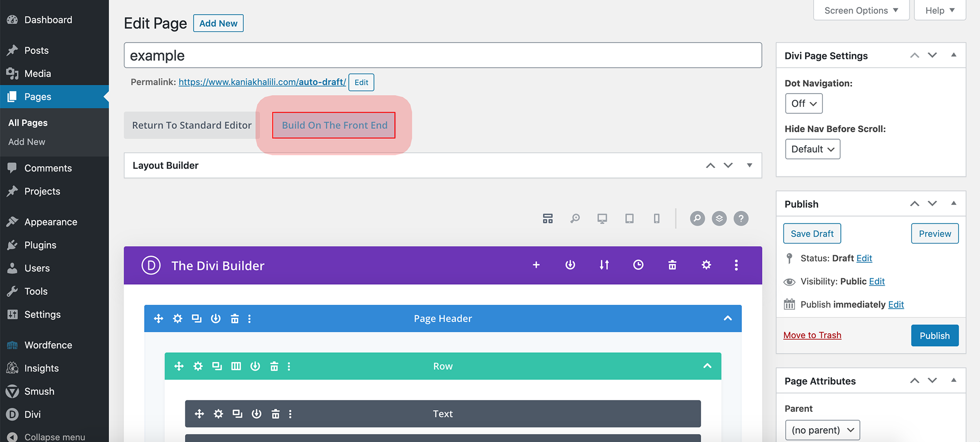980x442 pixels.
Task: Open three-dot menu in Divi Builder bar
Action: tap(736, 265)
